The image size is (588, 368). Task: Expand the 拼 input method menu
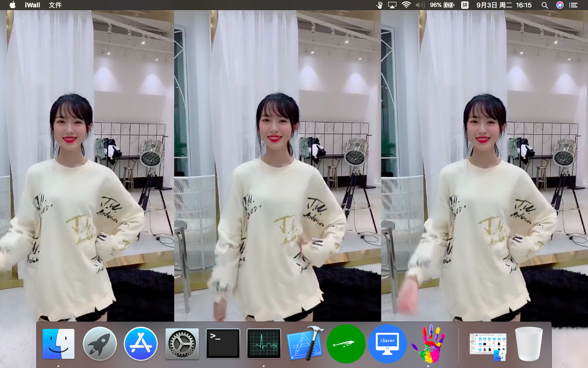coord(465,5)
